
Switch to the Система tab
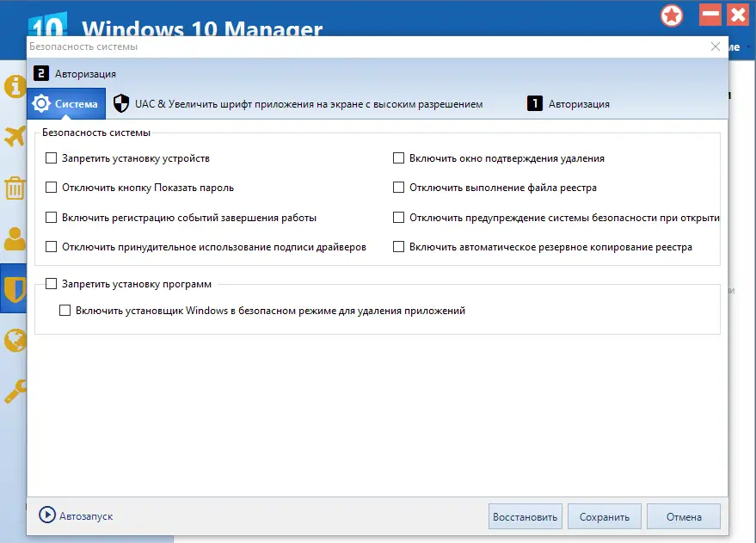(66, 103)
